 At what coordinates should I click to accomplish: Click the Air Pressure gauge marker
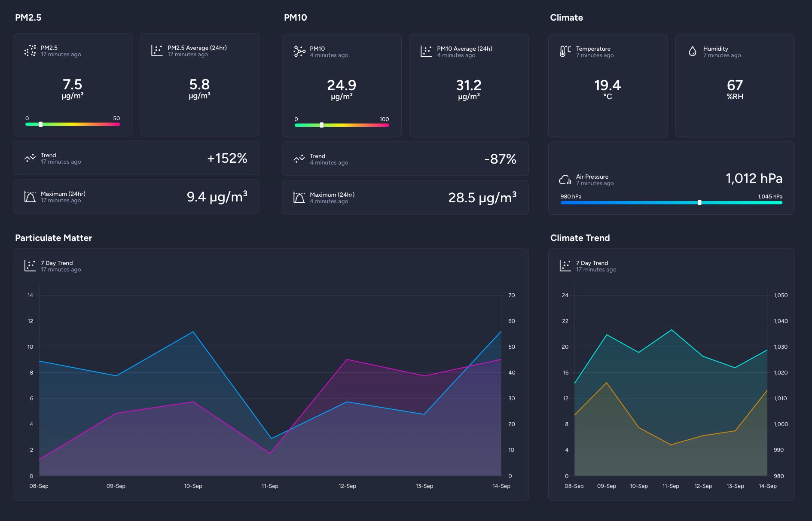[699, 203]
